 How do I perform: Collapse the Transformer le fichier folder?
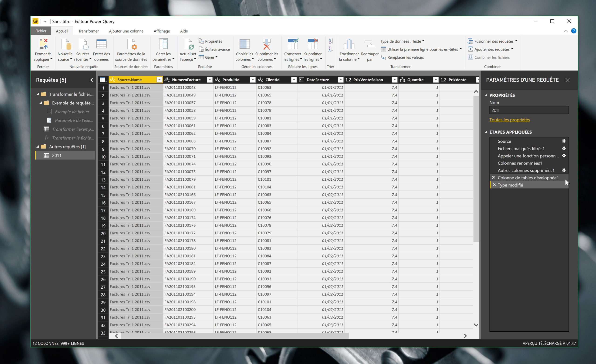(x=37, y=94)
